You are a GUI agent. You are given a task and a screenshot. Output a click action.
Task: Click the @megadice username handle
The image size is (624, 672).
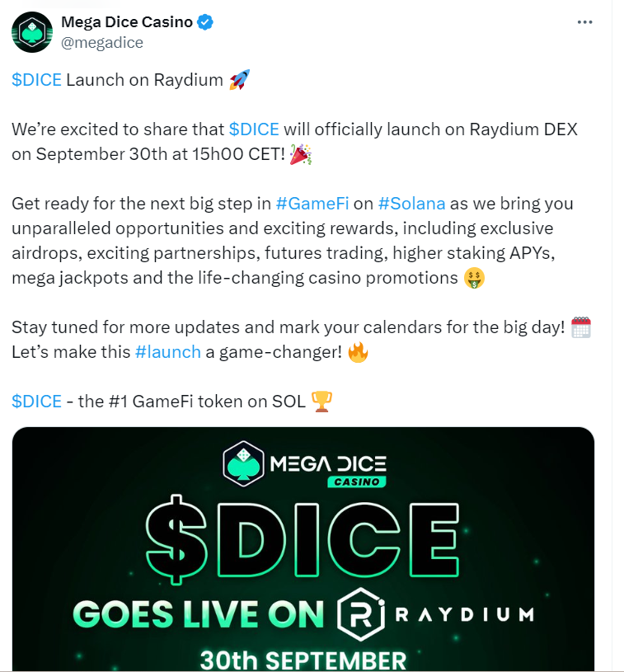pyautogui.click(x=101, y=40)
